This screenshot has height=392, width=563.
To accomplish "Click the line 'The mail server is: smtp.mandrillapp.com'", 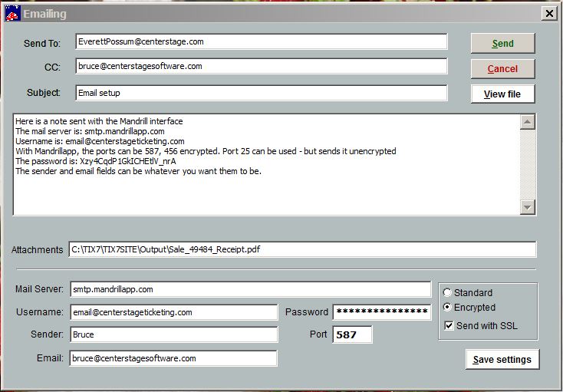I will pyautogui.click(x=90, y=131).
